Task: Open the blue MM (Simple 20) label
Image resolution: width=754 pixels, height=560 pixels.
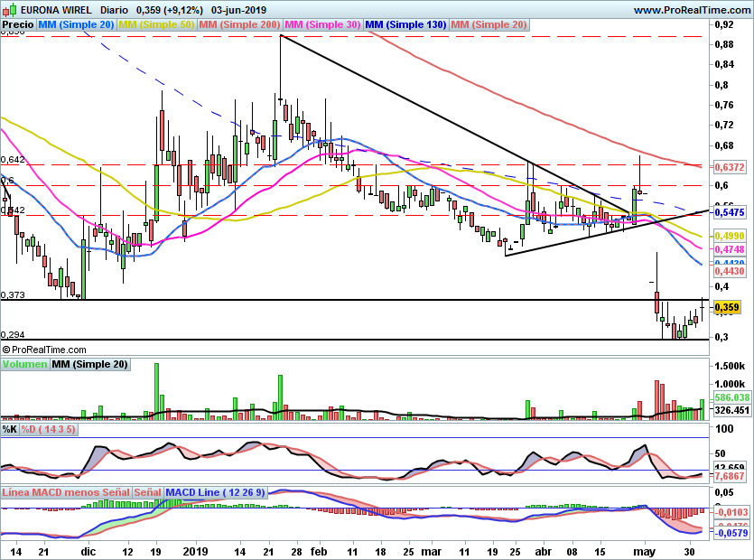Action: [76, 24]
